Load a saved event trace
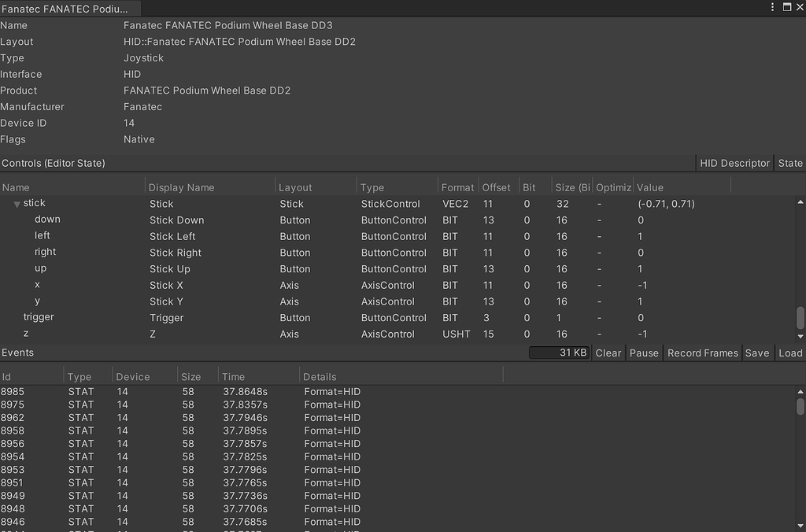806x532 pixels. click(x=790, y=353)
